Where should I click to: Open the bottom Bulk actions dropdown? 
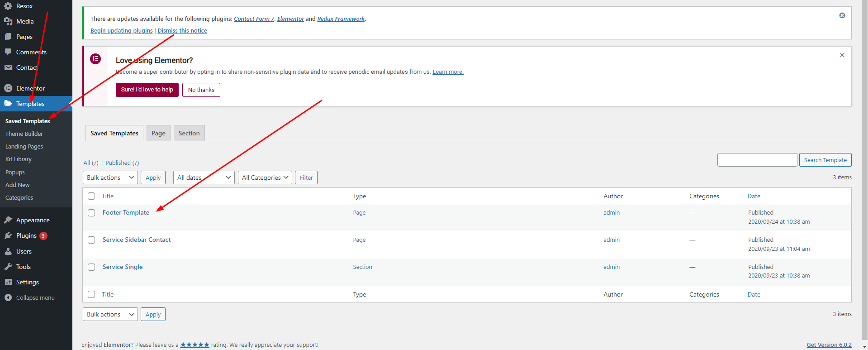pos(110,314)
